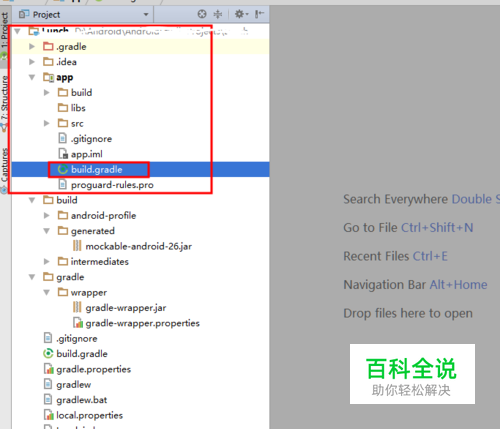
Task: Hide the Project tool window
Action: (x=259, y=14)
